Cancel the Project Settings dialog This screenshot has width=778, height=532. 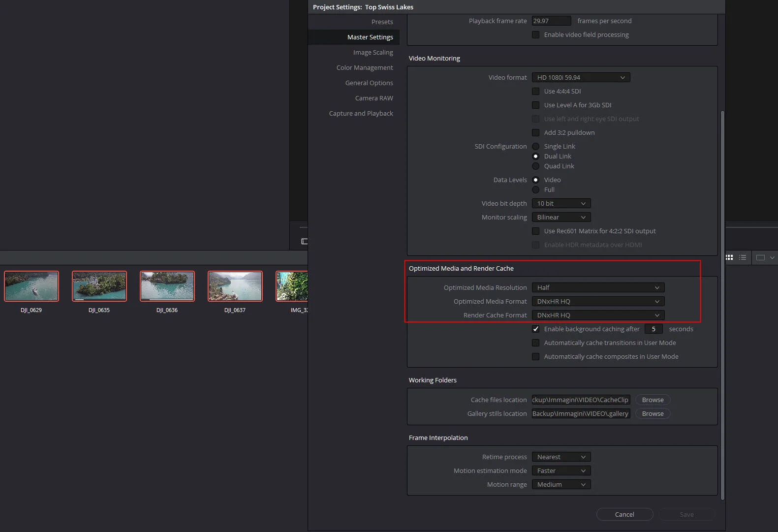(624, 514)
